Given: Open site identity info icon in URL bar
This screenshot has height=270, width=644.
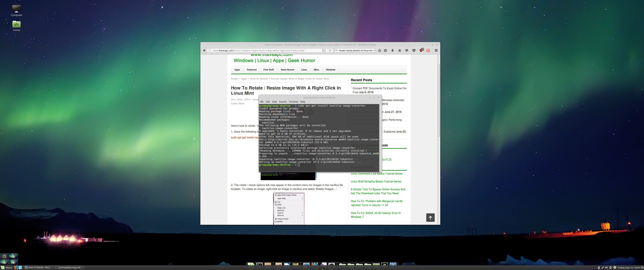Looking at the screenshot, I should [210, 50].
